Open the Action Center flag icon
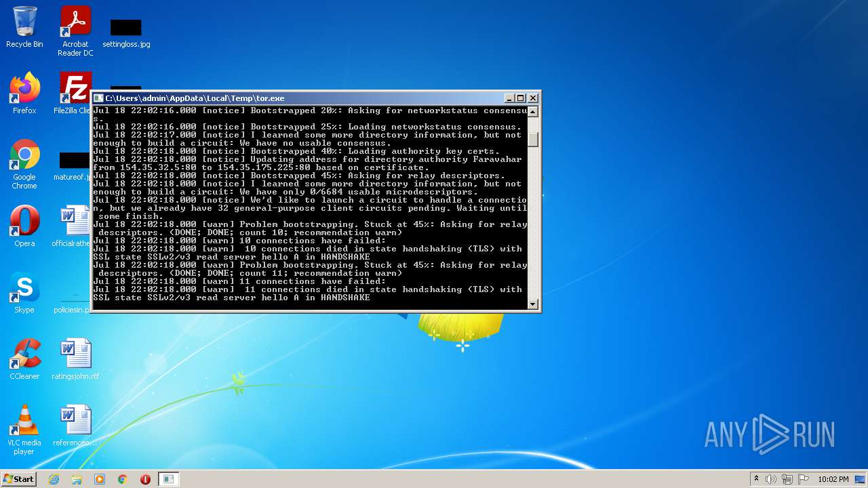The image size is (868, 488). click(804, 479)
